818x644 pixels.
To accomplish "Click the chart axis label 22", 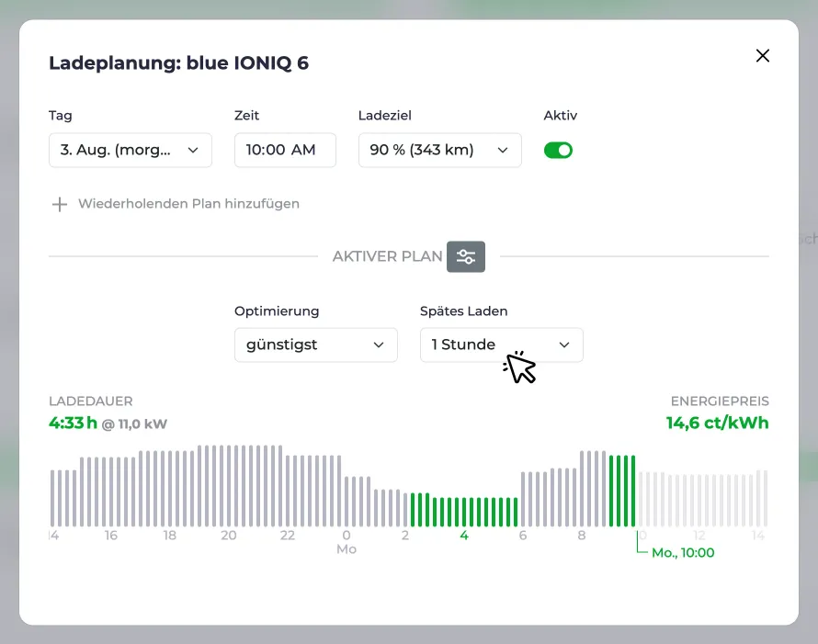I will (x=288, y=536).
